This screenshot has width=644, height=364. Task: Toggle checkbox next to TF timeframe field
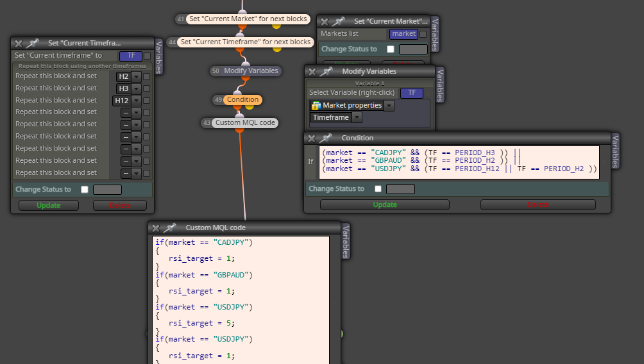click(x=147, y=56)
